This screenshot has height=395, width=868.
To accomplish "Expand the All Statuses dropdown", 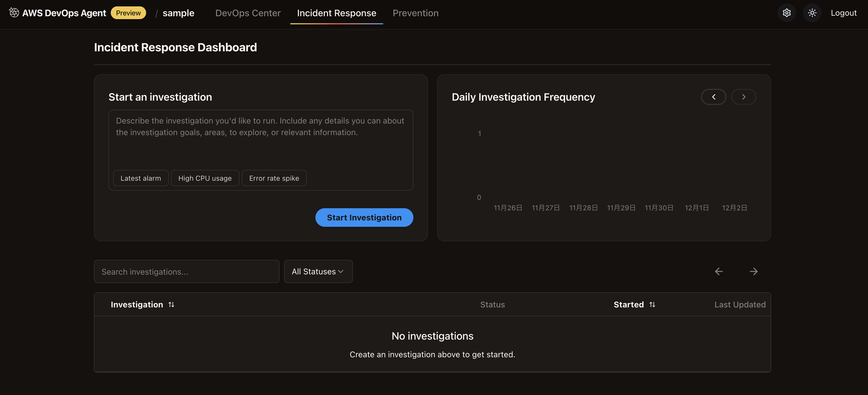I will coord(318,272).
